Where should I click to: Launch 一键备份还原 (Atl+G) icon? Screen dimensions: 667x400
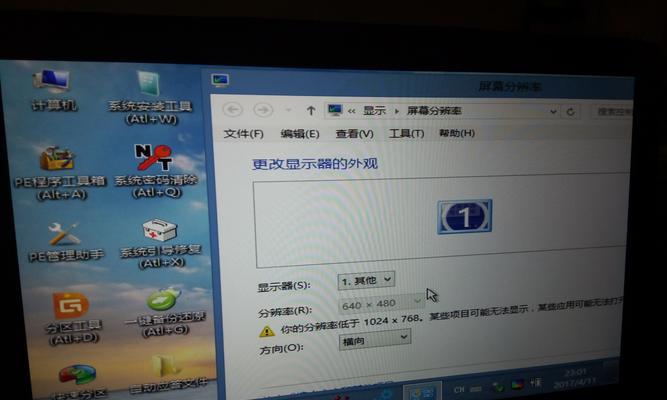165,313
